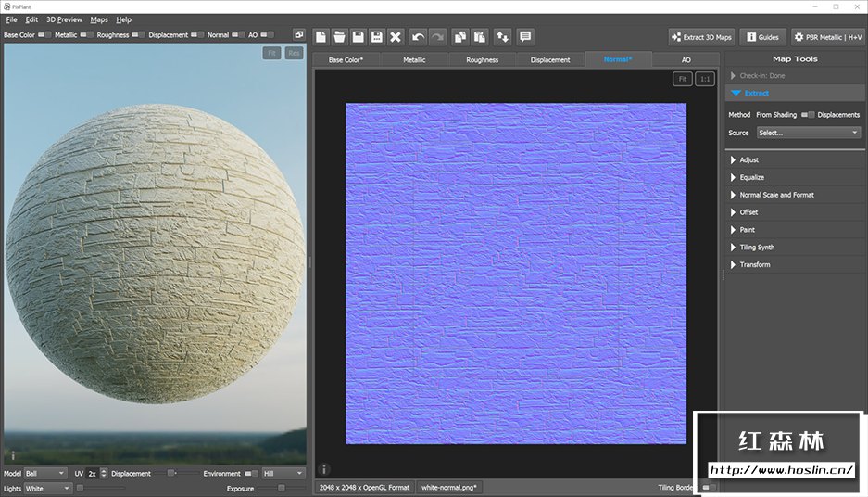Click the New file icon
Screen dimensions: 868x497
[x=321, y=37]
